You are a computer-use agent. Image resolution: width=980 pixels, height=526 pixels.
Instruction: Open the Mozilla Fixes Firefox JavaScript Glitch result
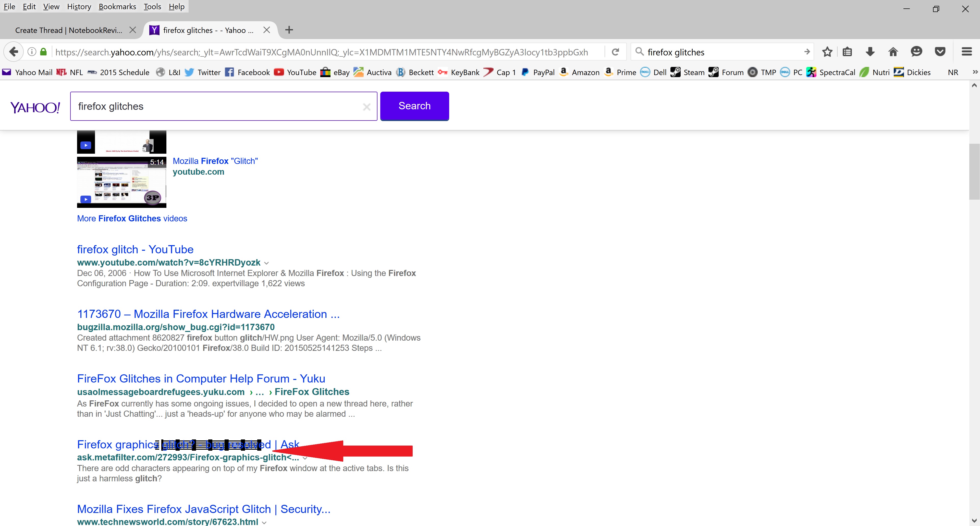204,509
